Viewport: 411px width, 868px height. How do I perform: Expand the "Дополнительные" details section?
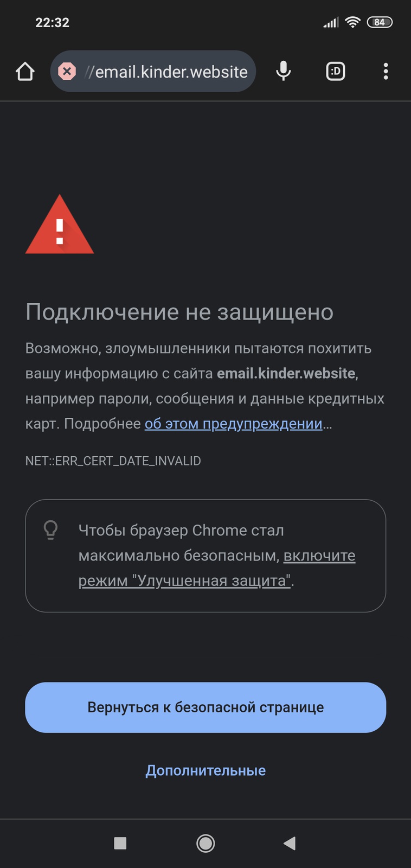click(x=206, y=770)
